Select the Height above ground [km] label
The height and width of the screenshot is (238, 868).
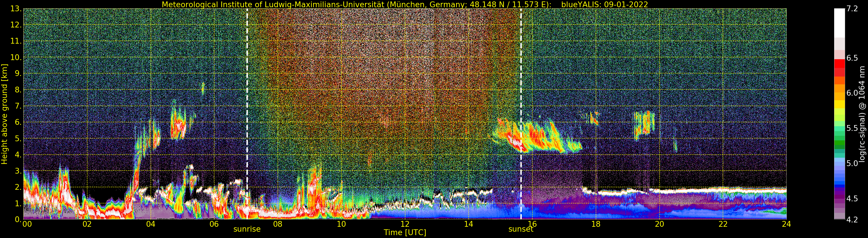pyautogui.click(x=4, y=114)
